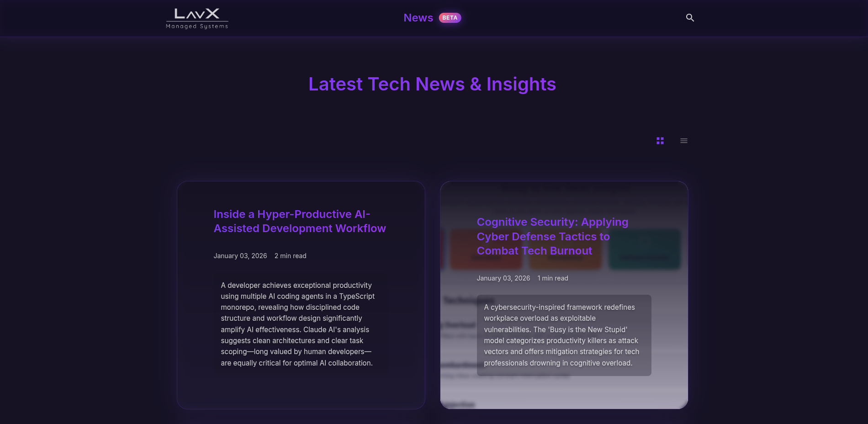Click the 2 min read label
The height and width of the screenshot is (424, 868).
[x=290, y=256]
